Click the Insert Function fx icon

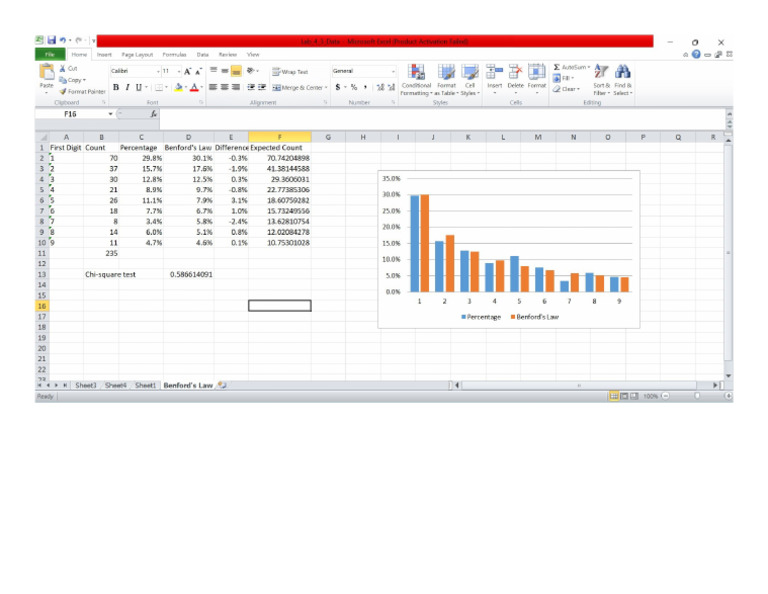tap(154, 114)
